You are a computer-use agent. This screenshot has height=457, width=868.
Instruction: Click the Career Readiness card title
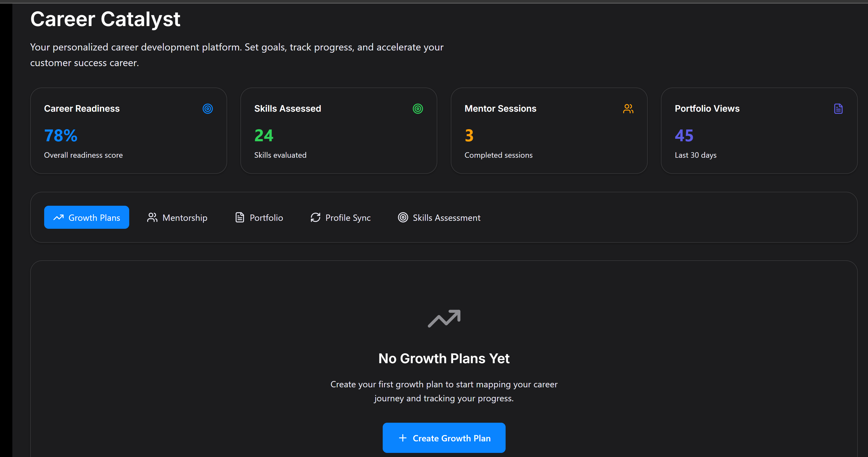82,109
